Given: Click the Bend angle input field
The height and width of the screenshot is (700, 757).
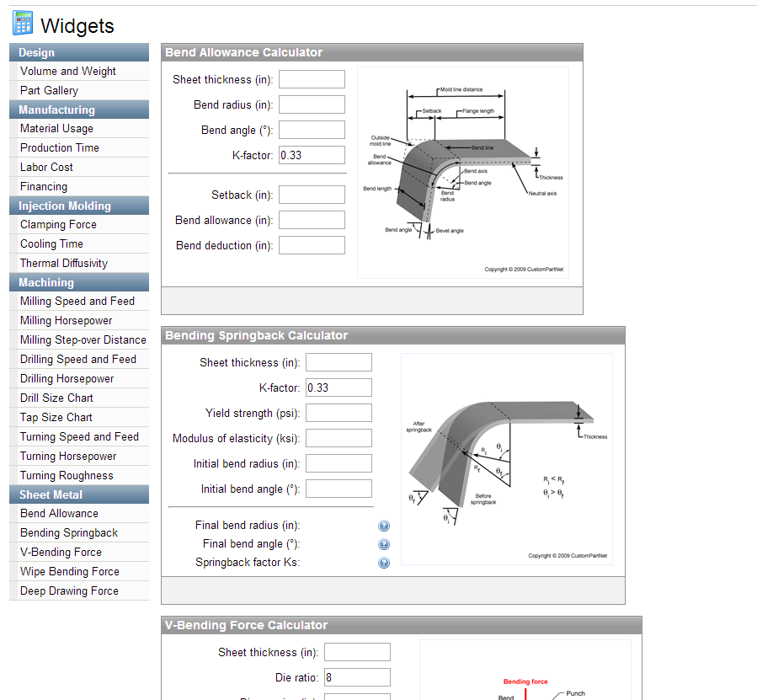Looking at the screenshot, I should [x=312, y=130].
